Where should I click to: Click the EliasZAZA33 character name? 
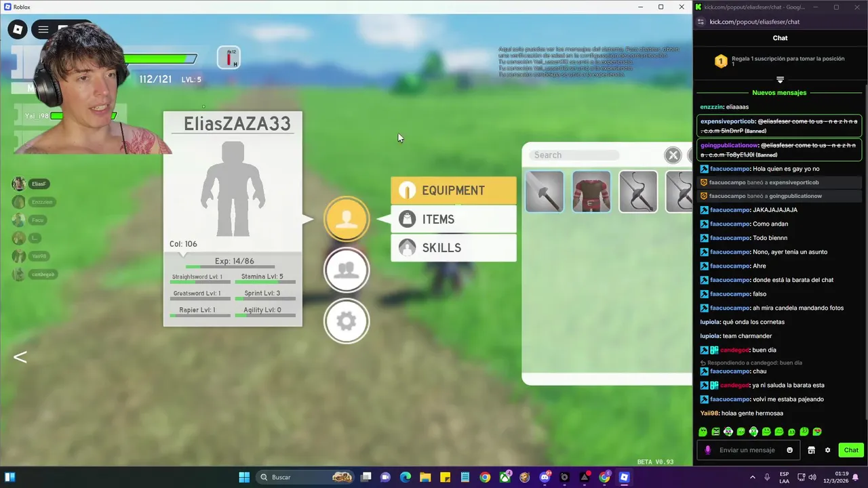click(x=237, y=123)
